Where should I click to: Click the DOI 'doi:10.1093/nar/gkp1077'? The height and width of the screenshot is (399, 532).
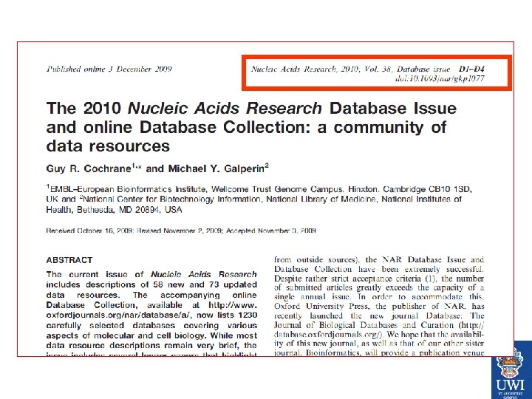[x=440, y=79]
